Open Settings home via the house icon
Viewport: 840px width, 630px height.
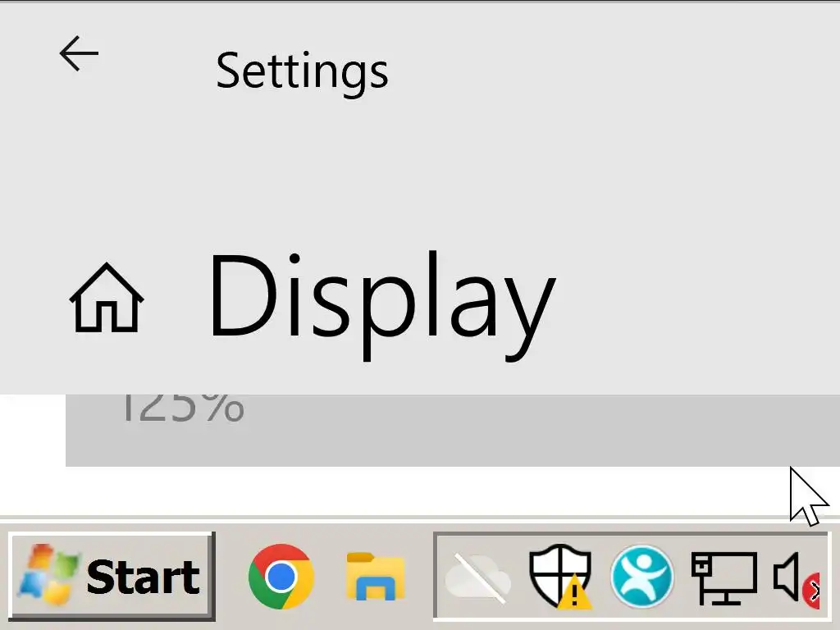pos(107,298)
